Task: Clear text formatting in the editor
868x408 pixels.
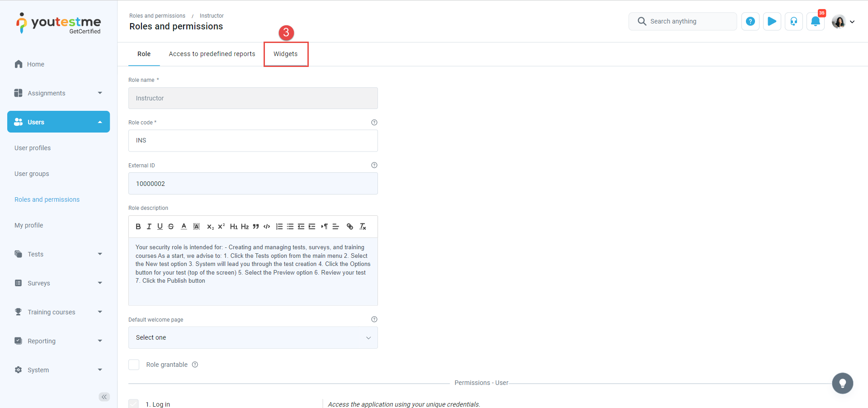Action: pos(363,227)
